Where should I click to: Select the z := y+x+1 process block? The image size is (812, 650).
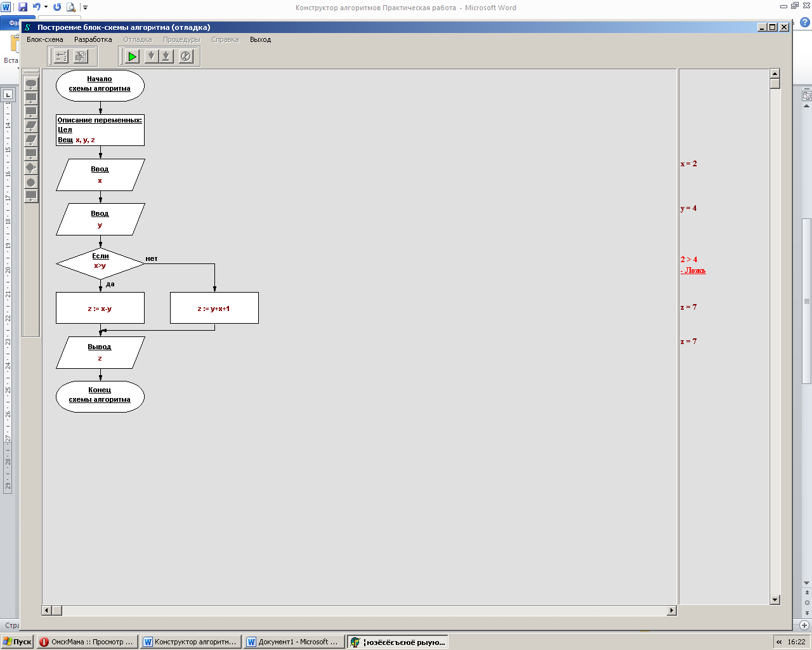click(214, 308)
